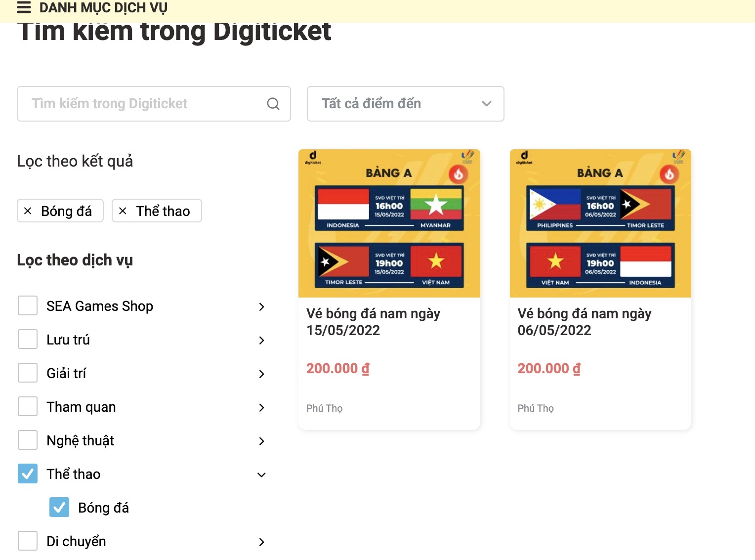Open the hamburger navigation icon
Viewport: 755px width, 560px height.
coord(23,7)
